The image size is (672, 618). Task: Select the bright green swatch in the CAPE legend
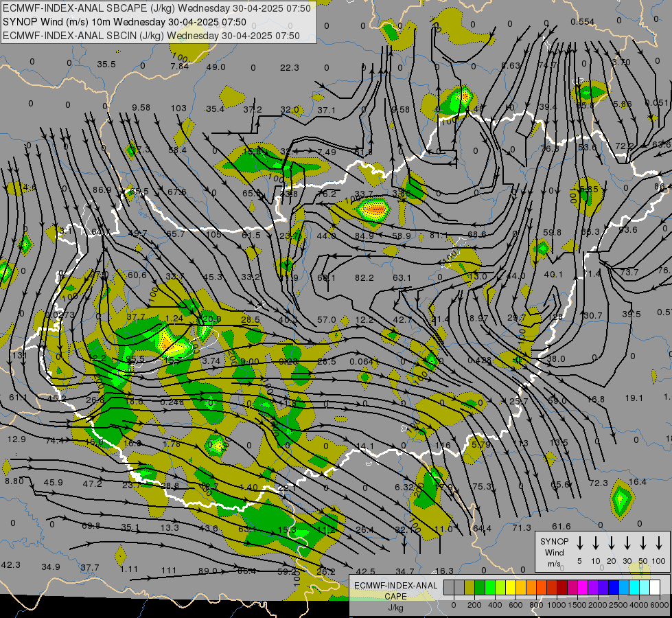click(x=490, y=587)
